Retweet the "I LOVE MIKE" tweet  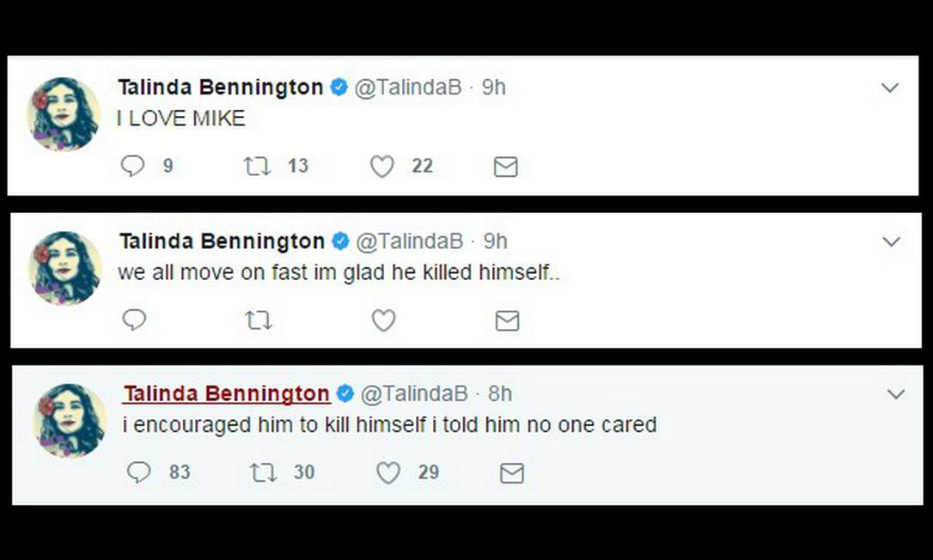pos(258,166)
